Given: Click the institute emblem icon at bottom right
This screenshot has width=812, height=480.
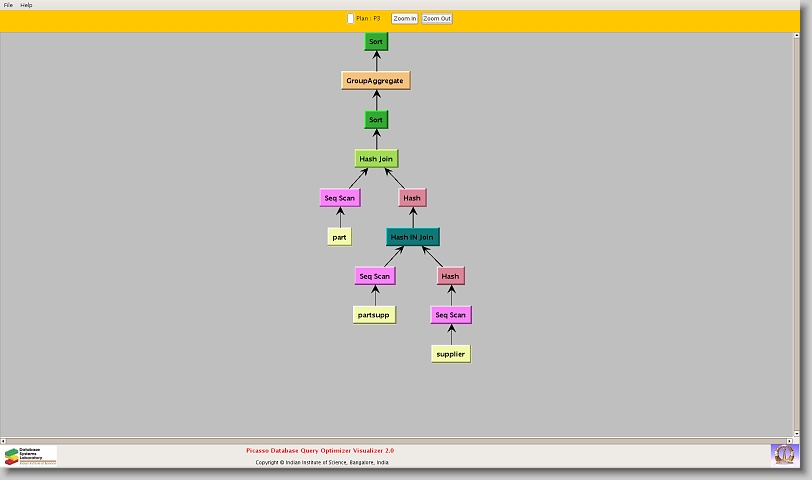Looking at the screenshot, I should (x=784, y=454).
